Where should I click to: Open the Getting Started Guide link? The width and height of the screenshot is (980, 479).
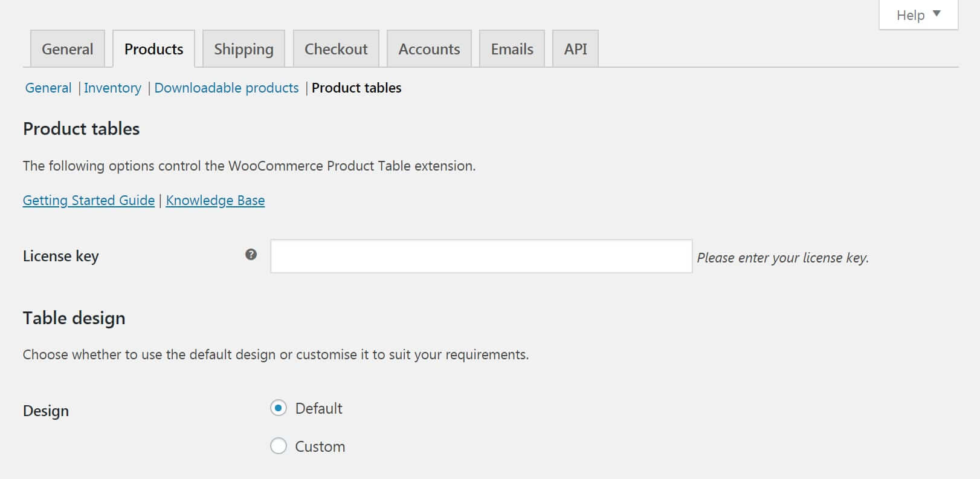click(x=88, y=200)
